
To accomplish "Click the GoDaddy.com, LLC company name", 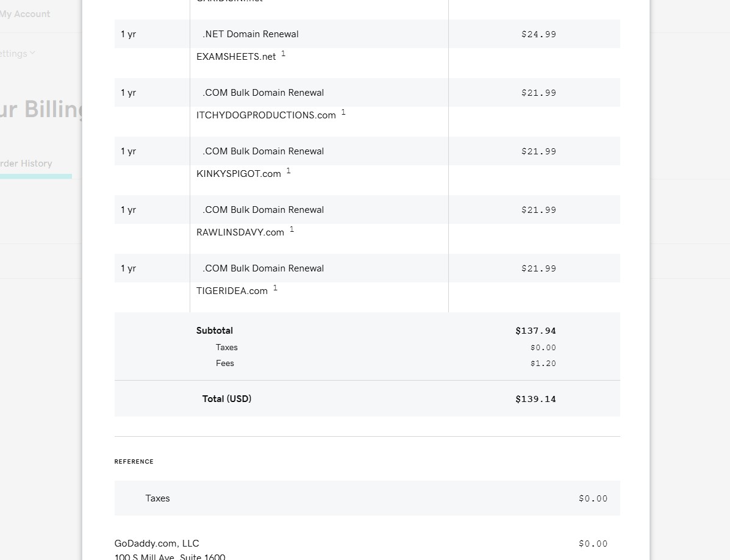I will (x=157, y=544).
